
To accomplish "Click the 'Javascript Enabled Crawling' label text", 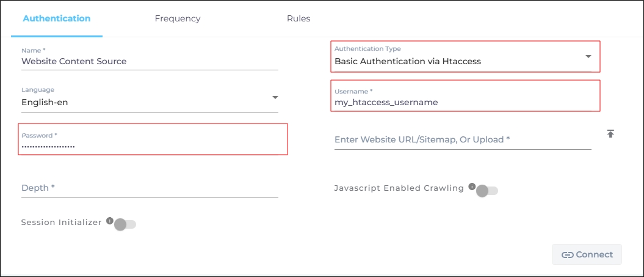I will tap(399, 188).
